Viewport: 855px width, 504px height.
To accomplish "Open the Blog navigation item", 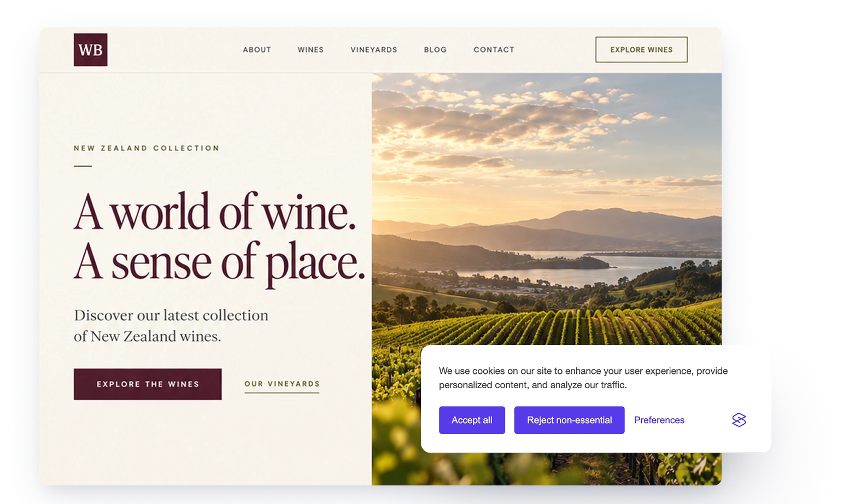I will pos(435,50).
